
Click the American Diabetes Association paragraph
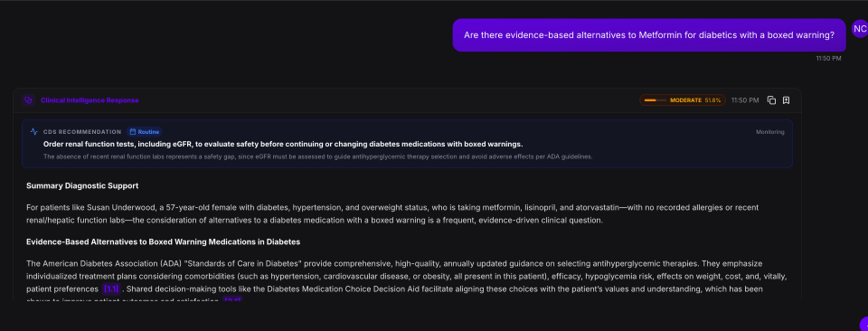pyautogui.click(x=407, y=282)
